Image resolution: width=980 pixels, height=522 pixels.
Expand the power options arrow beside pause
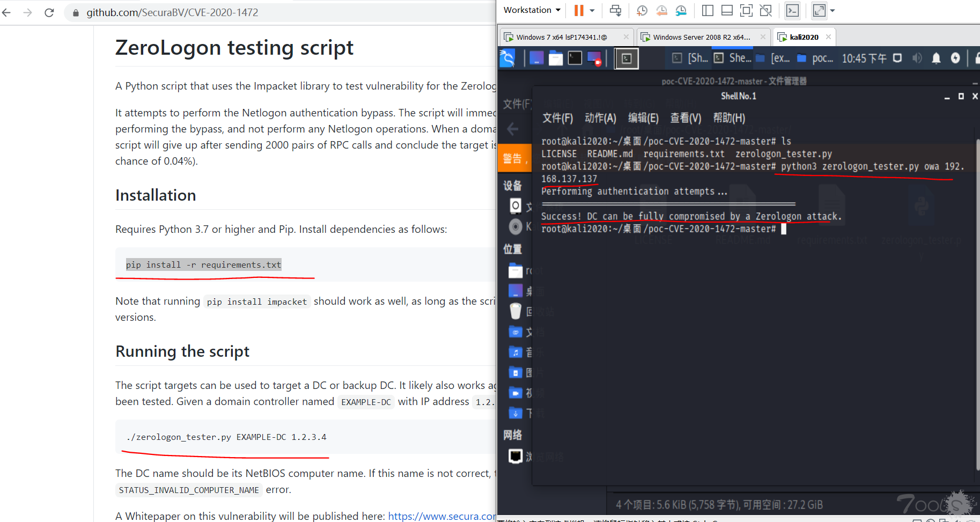pos(592,10)
